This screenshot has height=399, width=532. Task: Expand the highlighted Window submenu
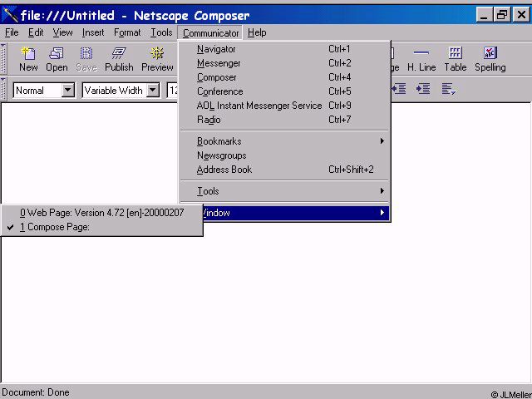point(295,213)
